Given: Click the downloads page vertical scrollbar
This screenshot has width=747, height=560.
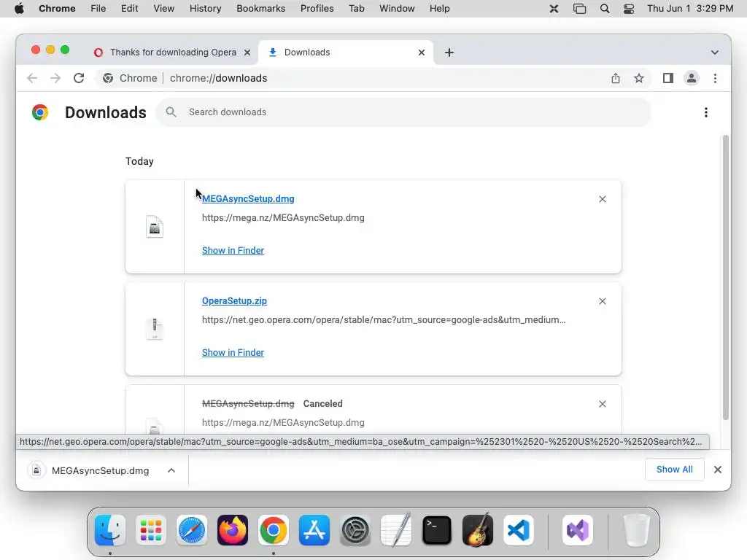Looking at the screenshot, I should point(726,278).
